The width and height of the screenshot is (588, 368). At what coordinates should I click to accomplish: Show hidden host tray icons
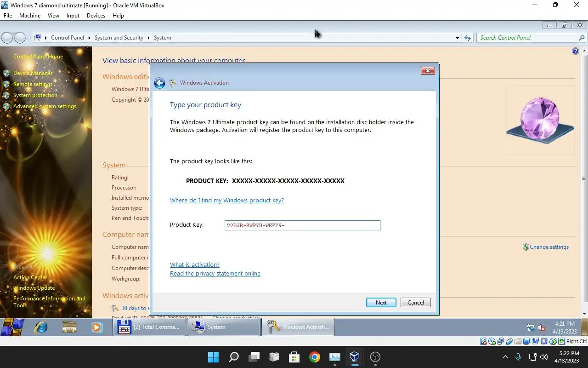[x=505, y=357]
